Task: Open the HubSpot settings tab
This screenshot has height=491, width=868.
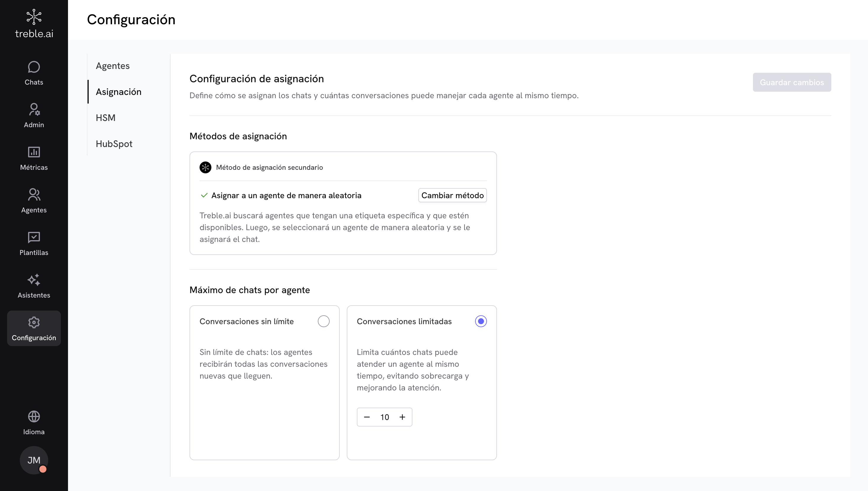Action: 114,144
